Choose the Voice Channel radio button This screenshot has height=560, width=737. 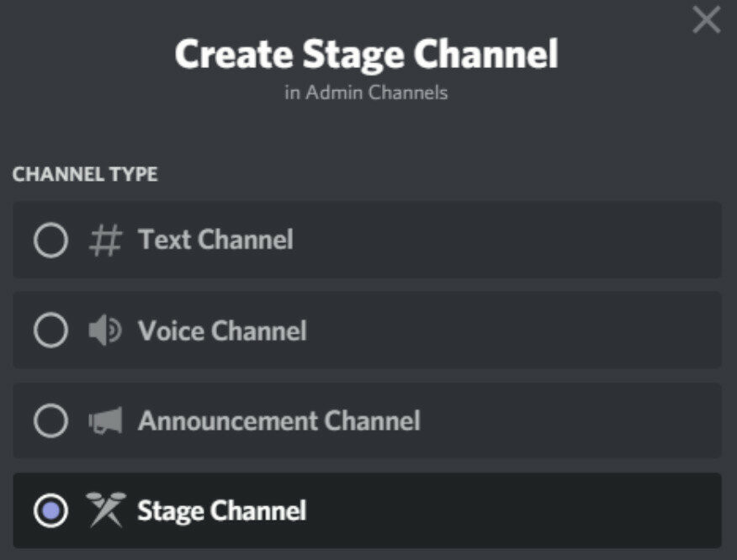[x=50, y=330]
